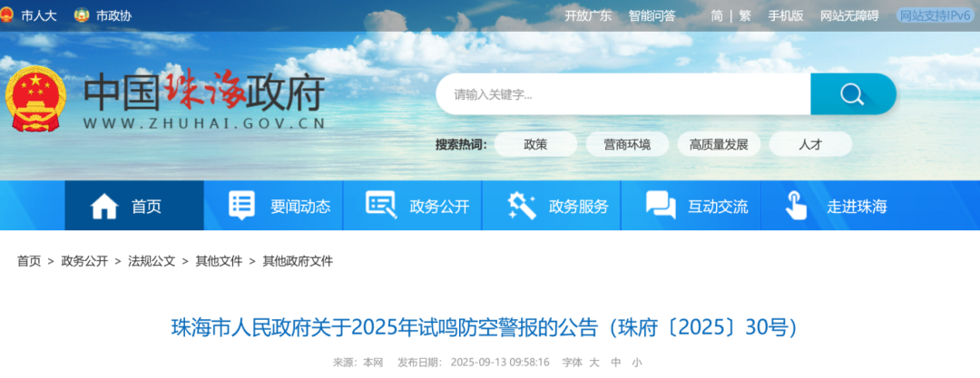Image resolution: width=980 pixels, height=378 pixels.
Task: Click the 政务公开 board-and-pen icon
Action: [x=380, y=206]
